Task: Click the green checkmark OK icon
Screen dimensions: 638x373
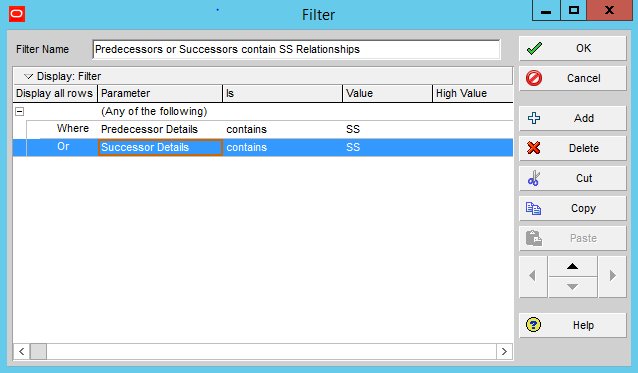Action: click(534, 48)
